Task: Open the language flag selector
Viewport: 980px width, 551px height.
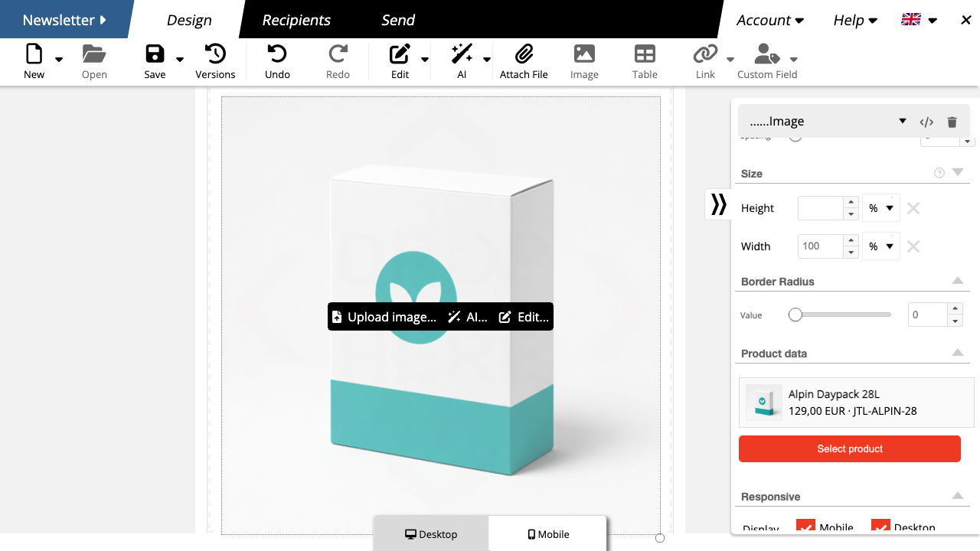Action: tap(919, 20)
